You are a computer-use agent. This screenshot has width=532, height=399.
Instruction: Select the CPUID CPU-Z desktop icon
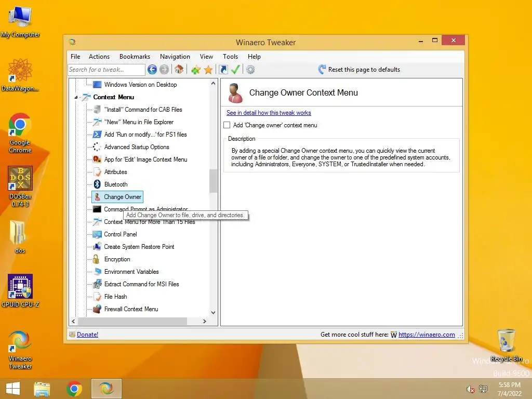[20, 291]
